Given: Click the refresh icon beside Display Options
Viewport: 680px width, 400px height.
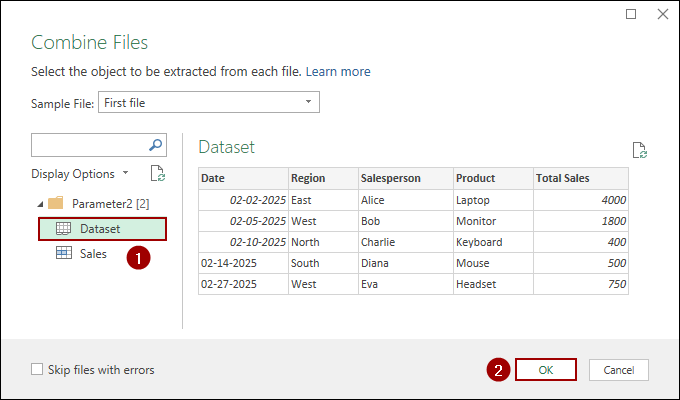Looking at the screenshot, I should [157, 173].
